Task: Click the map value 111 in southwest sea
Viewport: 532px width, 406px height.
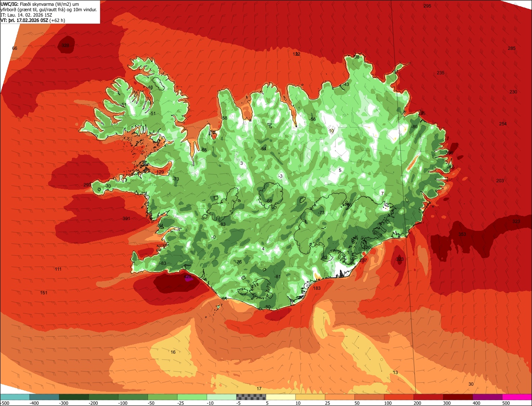Action: 58,269
